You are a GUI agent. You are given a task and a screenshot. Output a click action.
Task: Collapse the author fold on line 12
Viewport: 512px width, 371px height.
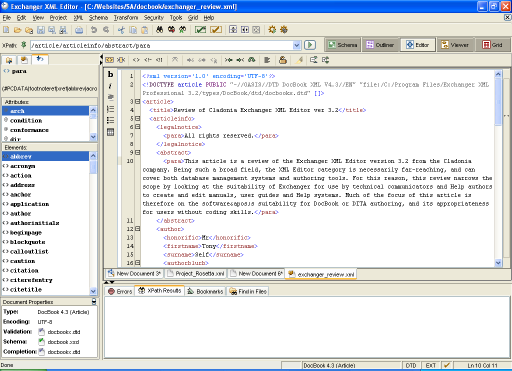[137, 229]
